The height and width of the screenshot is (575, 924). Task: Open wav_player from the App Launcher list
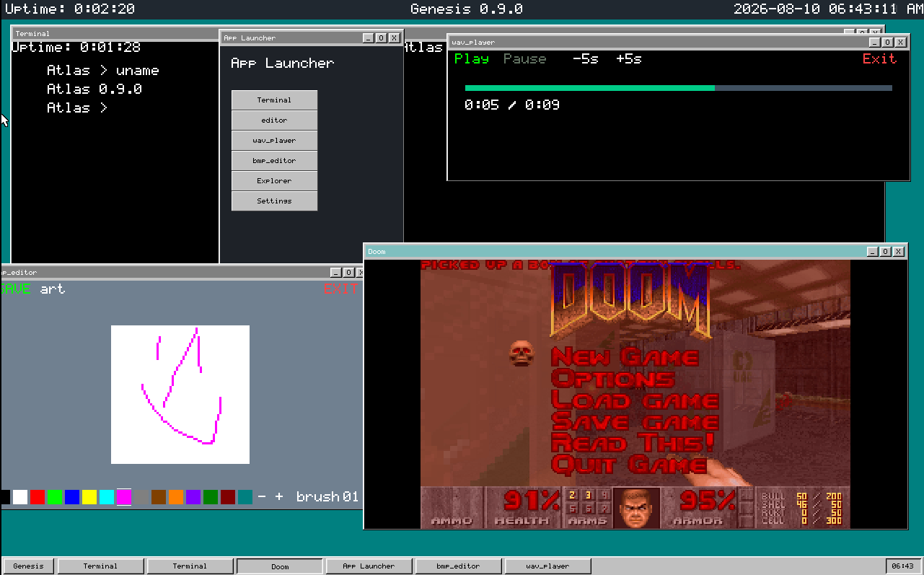274,141
